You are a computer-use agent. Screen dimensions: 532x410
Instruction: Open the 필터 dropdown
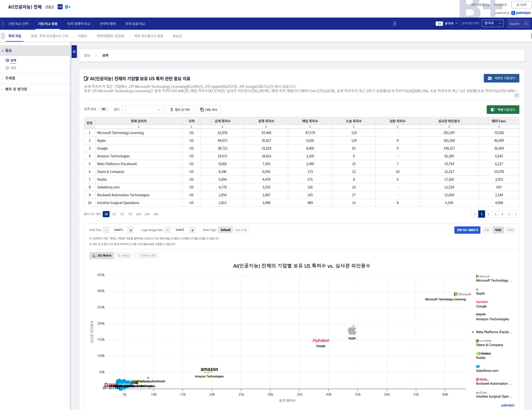click(143, 110)
